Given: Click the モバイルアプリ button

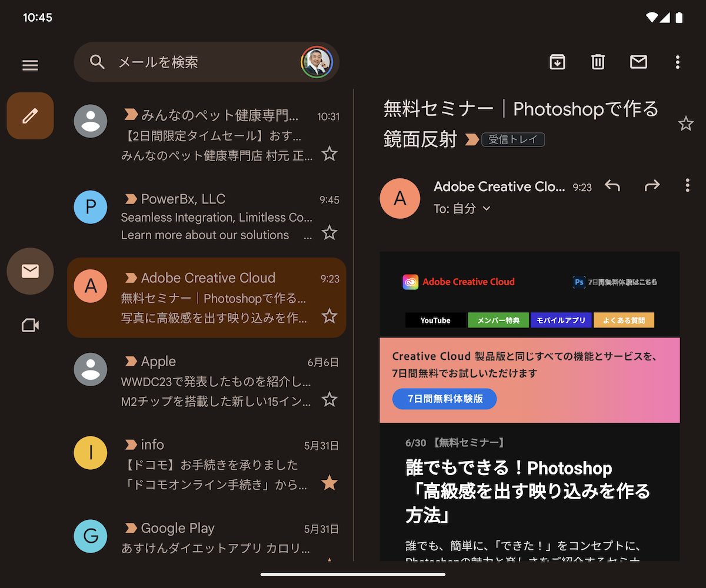Looking at the screenshot, I should point(561,320).
